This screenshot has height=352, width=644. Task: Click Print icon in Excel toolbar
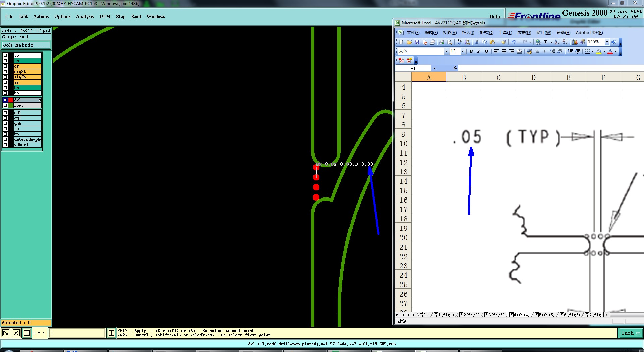tap(442, 42)
